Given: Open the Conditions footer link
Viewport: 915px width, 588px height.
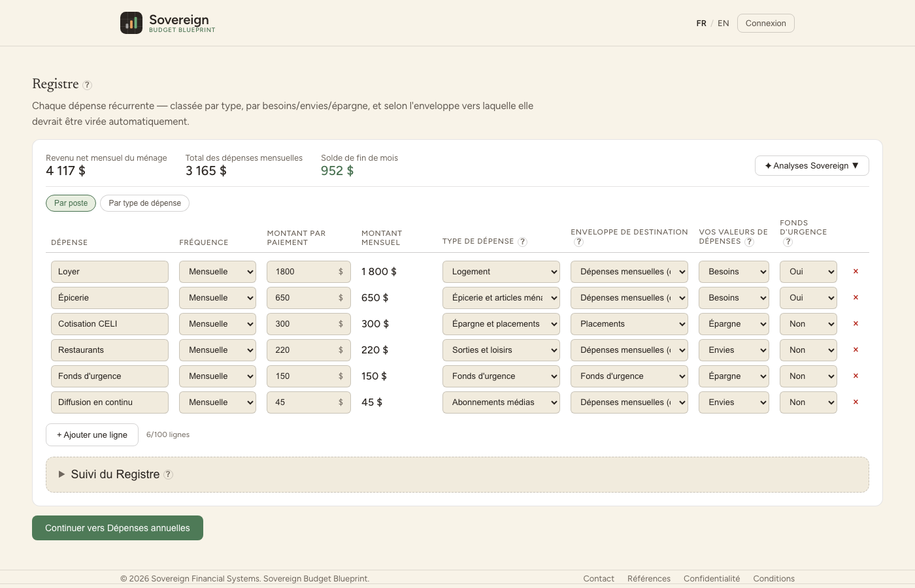Looking at the screenshot, I should point(774,579).
